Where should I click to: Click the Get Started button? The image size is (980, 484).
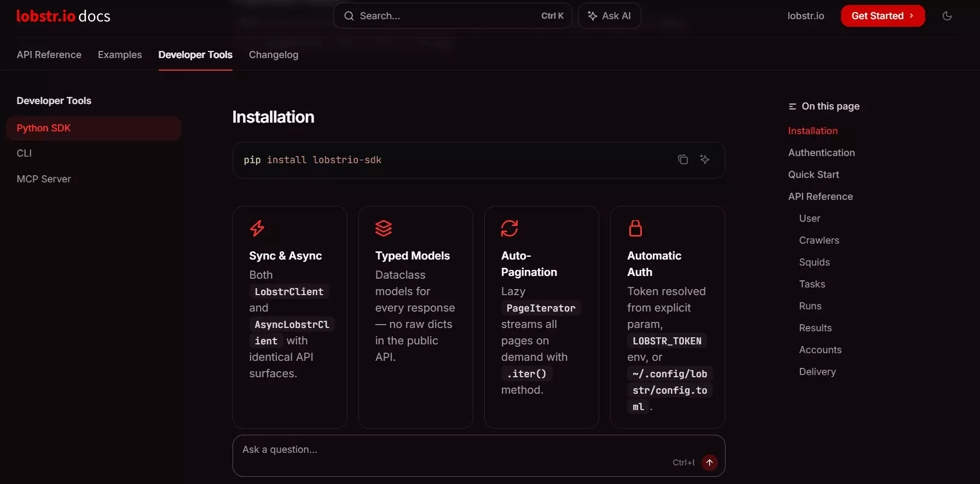click(x=883, y=16)
